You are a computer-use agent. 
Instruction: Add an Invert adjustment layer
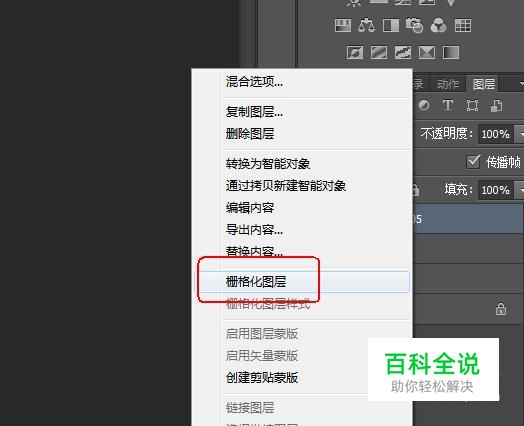355,52
